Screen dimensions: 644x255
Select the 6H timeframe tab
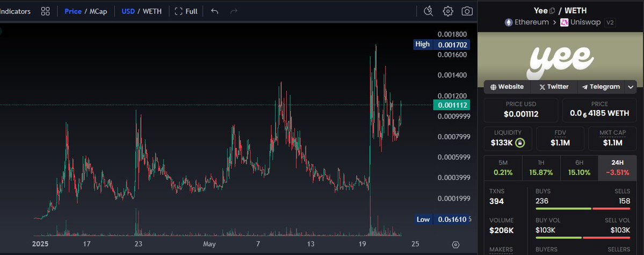tap(579, 168)
